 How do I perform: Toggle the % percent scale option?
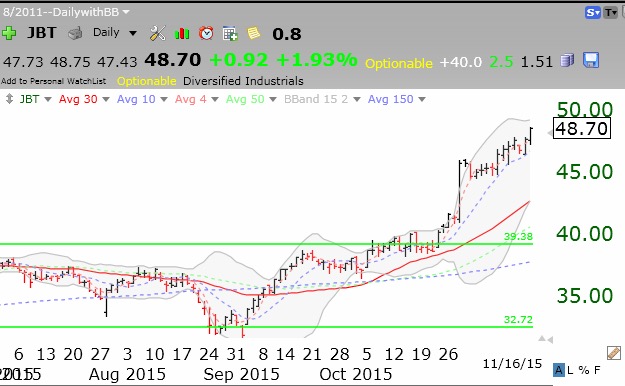pos(584,370)
